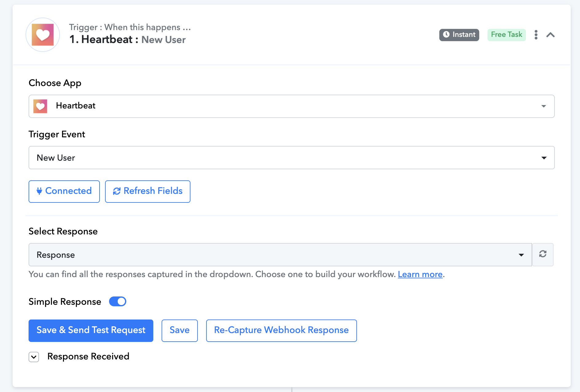Click the Free Task badge
Viewport: 580px width, 392px height.
pos(507,35)
